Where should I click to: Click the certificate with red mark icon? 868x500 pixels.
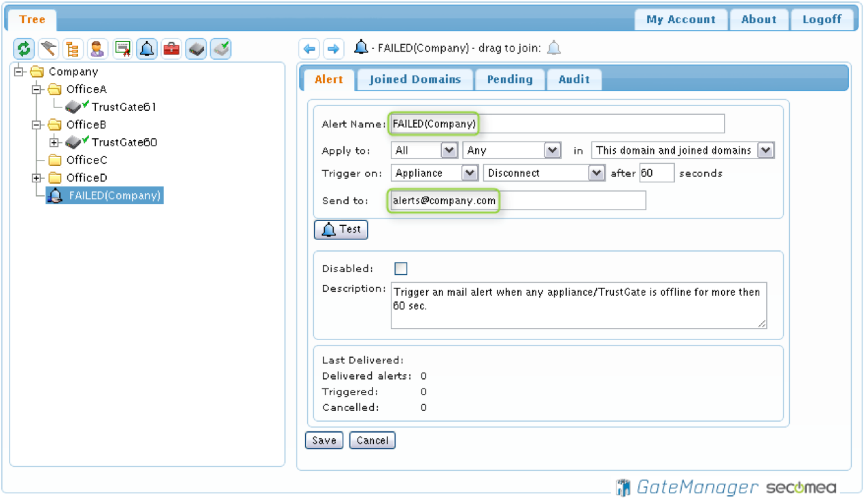122,48
